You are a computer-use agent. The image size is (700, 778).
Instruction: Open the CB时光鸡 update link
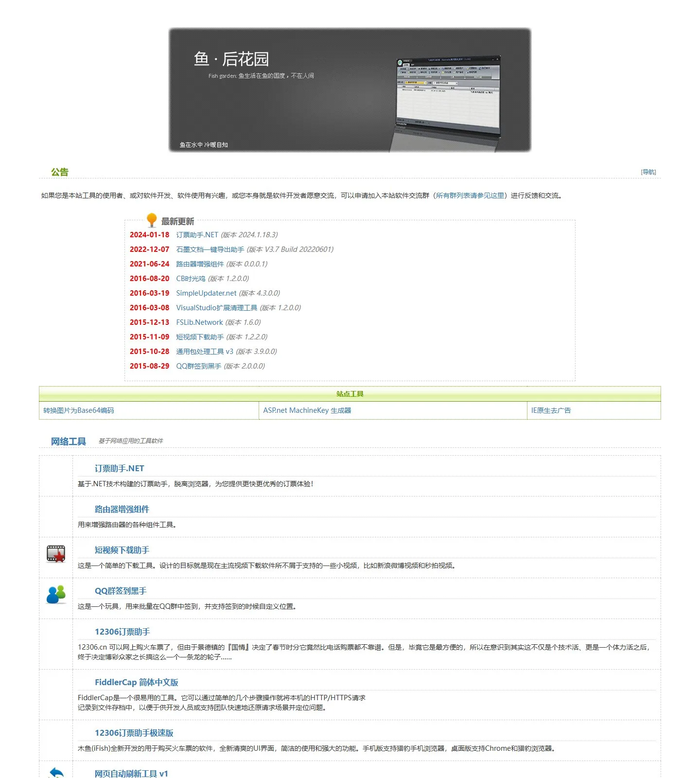pos(191,279)
